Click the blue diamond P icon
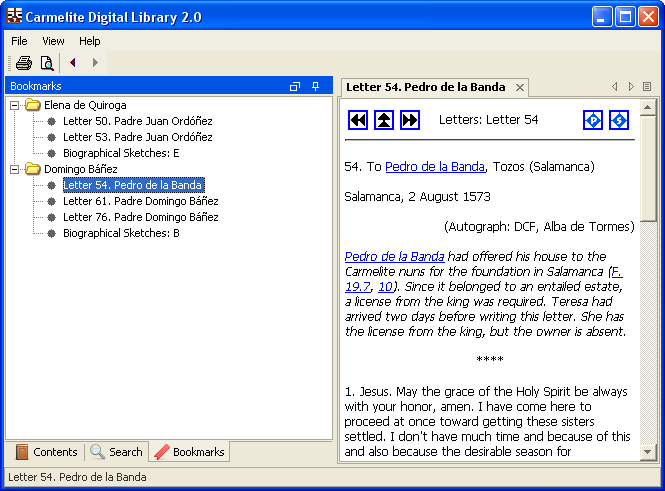This screenshot has height=491, width=665. click(593, 120)
